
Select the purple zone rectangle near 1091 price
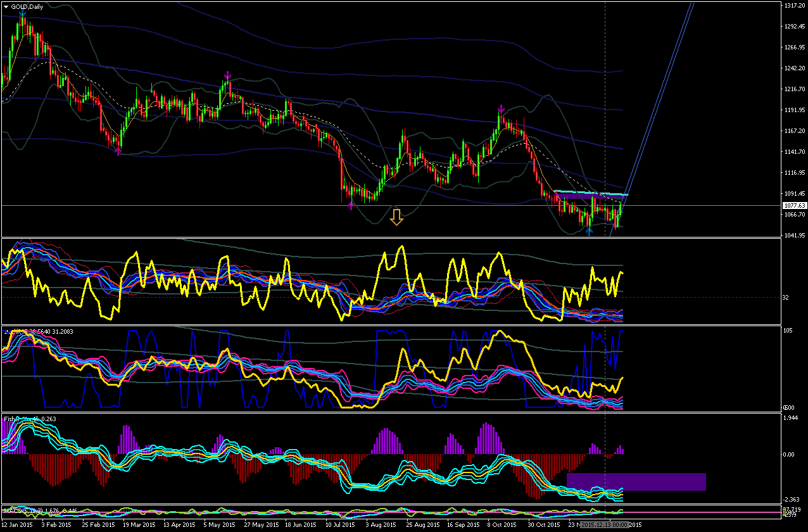tap(589, 197)
